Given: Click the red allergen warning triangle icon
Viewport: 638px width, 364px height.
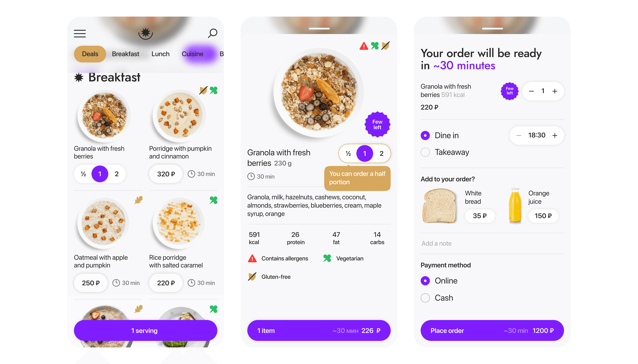Looking at the screenshot, I should [363, 46].
